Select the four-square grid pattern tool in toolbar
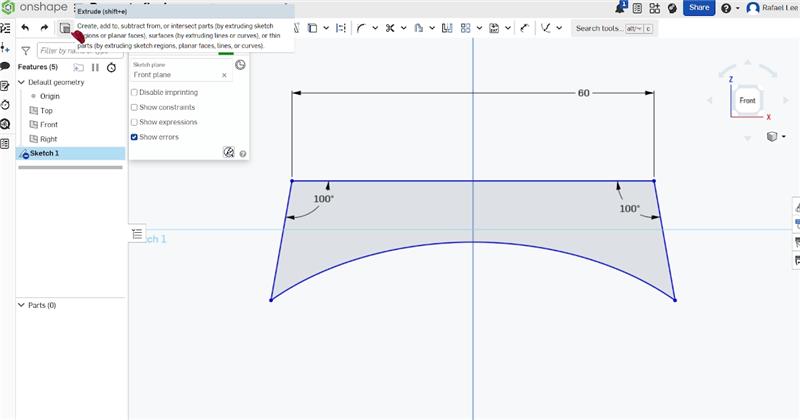 465,28
